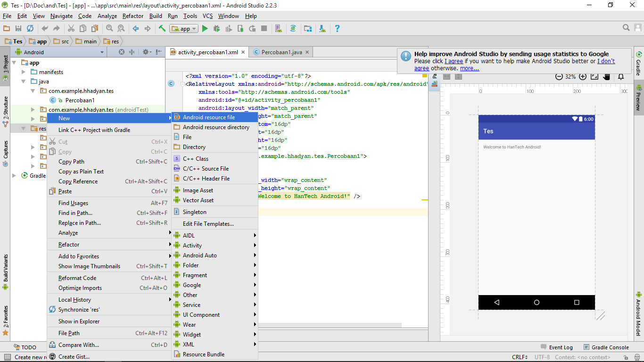Screen dimensions: 644x362
Task: Choose Vector Asset from New submenu
Action: (215, 200)
